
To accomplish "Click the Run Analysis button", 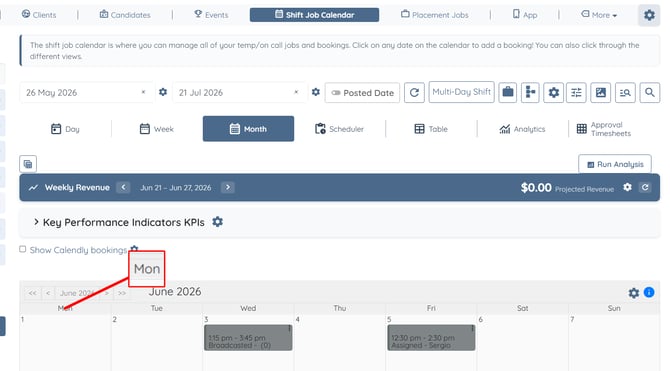I will (615, 164).
